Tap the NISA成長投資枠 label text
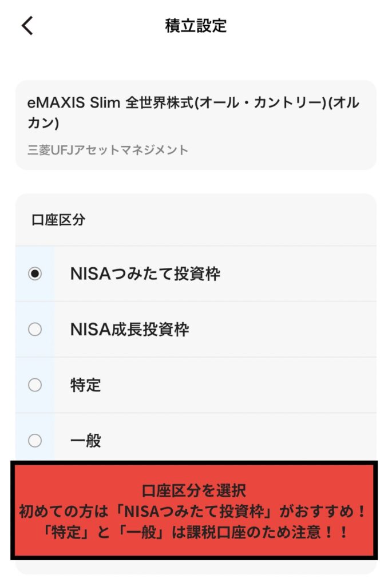The height and width of the screenshot is (586, 392). click(129, 329)
